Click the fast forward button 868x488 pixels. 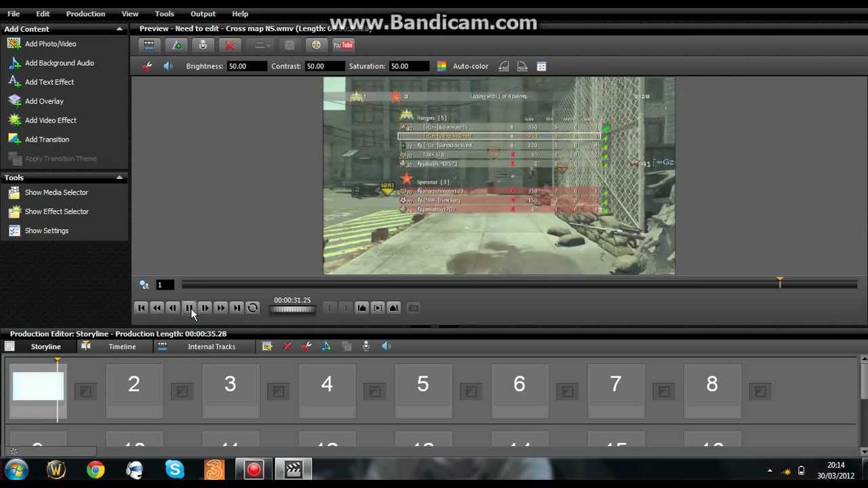click(220, 308)
